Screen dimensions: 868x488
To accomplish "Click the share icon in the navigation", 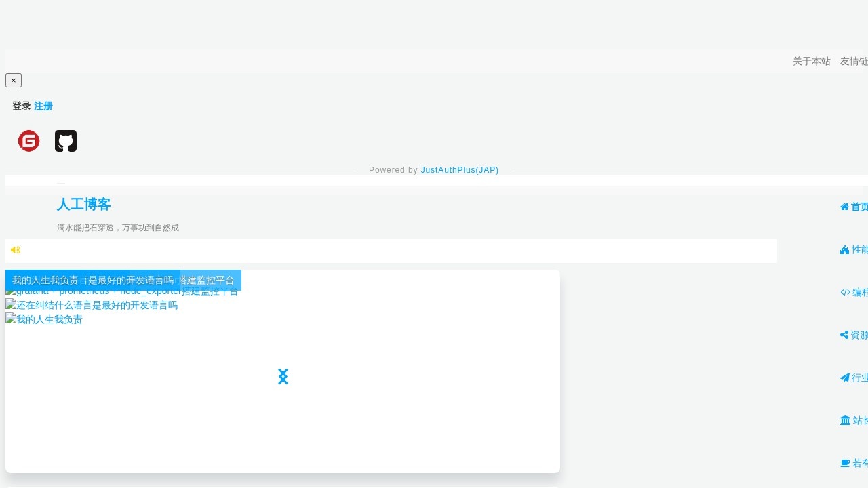I will tap(844, 335).
